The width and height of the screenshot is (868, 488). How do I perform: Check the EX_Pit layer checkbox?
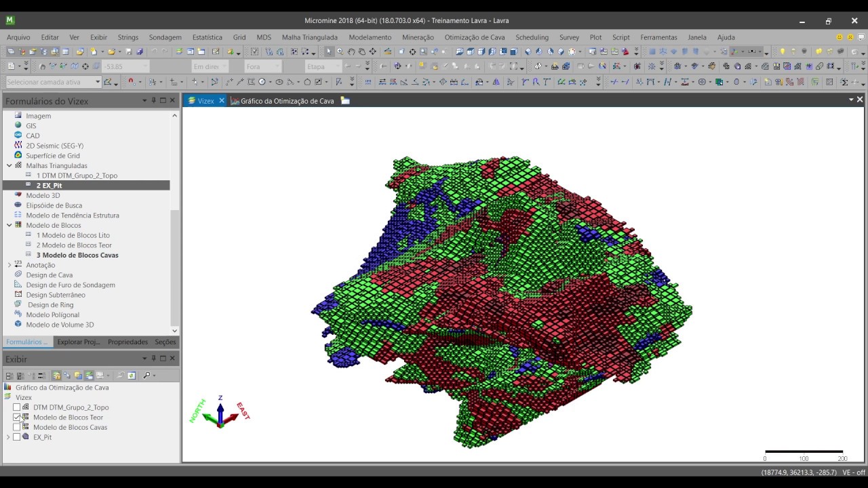click(17, 437)
